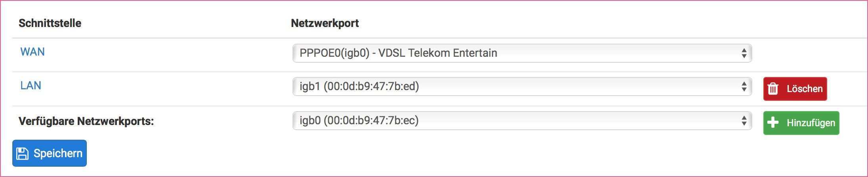Click the LAN row's up-down arrow stepper

[x=744, y=87]
